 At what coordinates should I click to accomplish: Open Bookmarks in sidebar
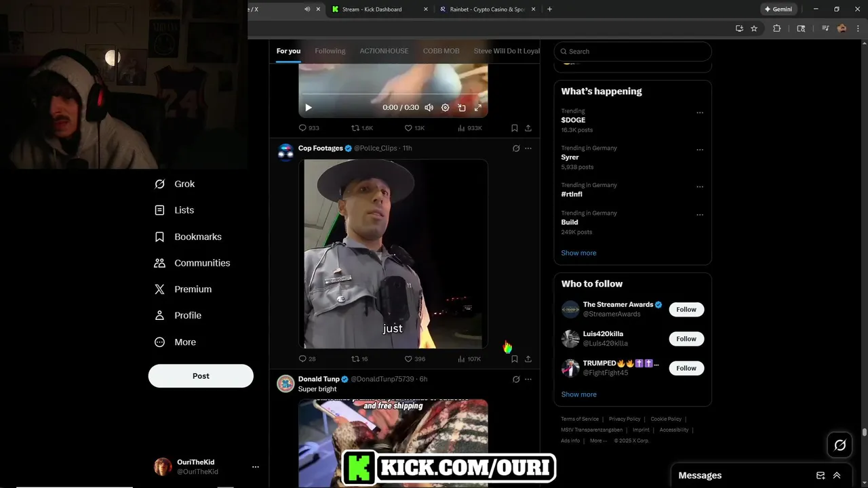pos(189,237)
